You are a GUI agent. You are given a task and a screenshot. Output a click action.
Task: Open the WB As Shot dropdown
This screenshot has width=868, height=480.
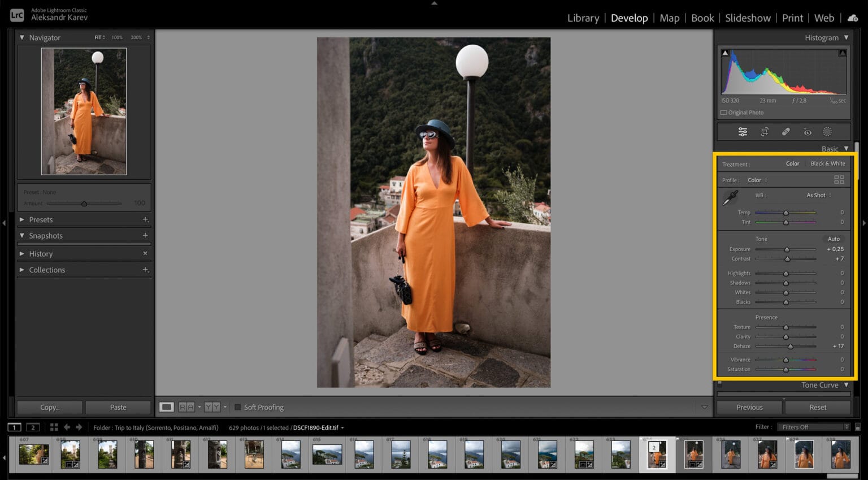click(x=818, y=195)
